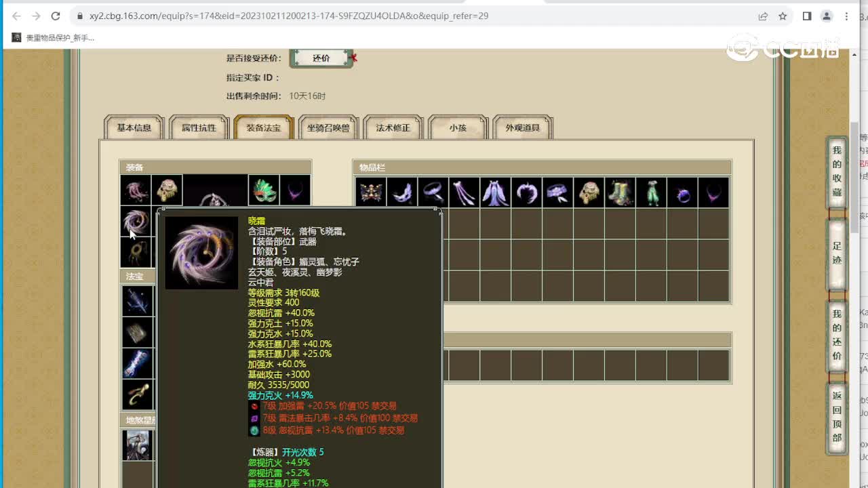Viewport: 868px width, 488px height.
Task: Select the blue sword talisman icon
Action: click(137, 301)
